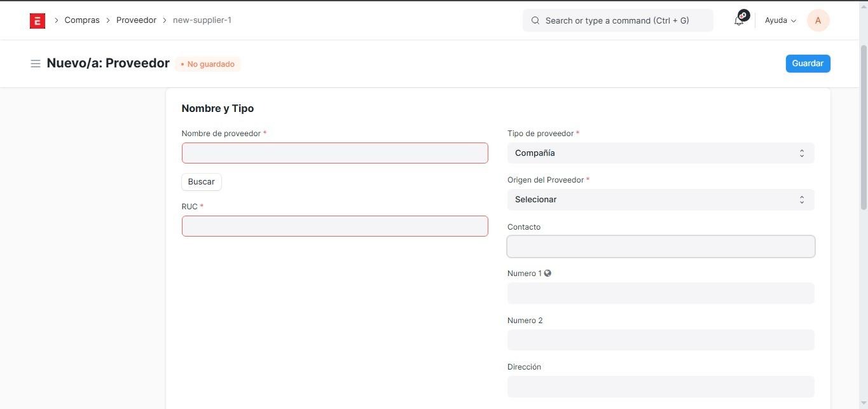Click the page's vertical scrollbar
This screenshot has height=409, width=868.
[863, 127]
